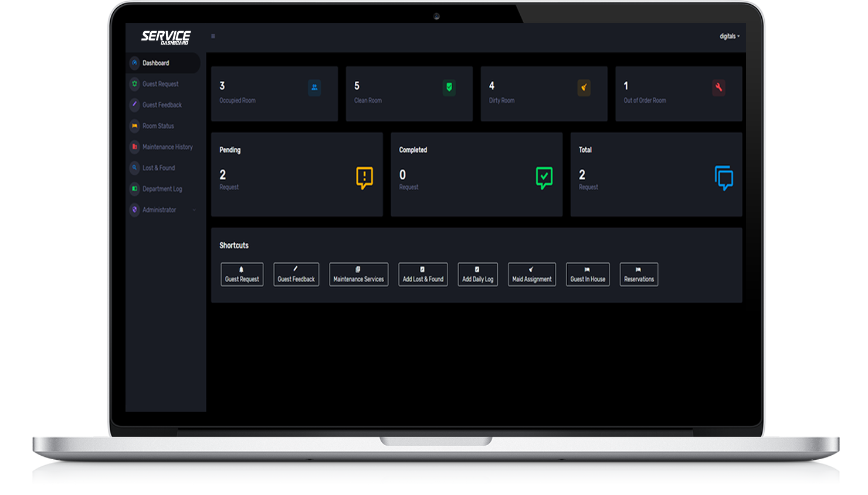The height and width of the screenshot is (495, 868).
Task: Click the Maintenance History sidebar icon
Action: [135, 147]
